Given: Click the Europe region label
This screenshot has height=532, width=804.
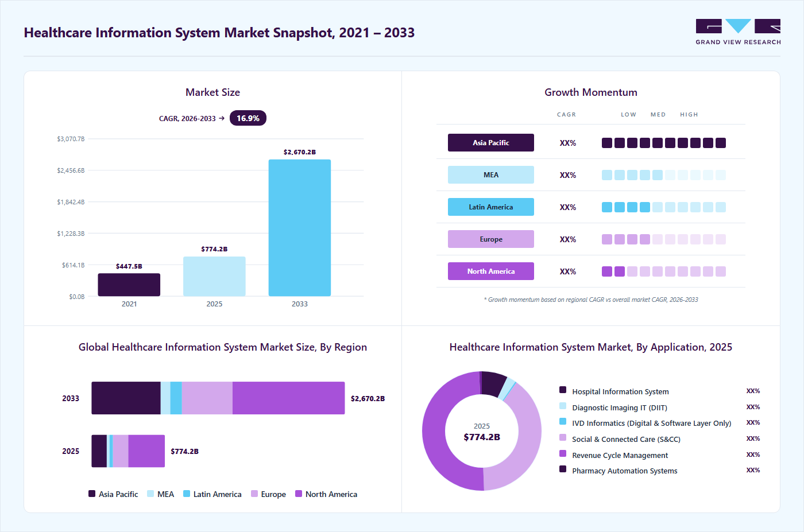Looking at the screenshot, I should click(x=491, y=239).
